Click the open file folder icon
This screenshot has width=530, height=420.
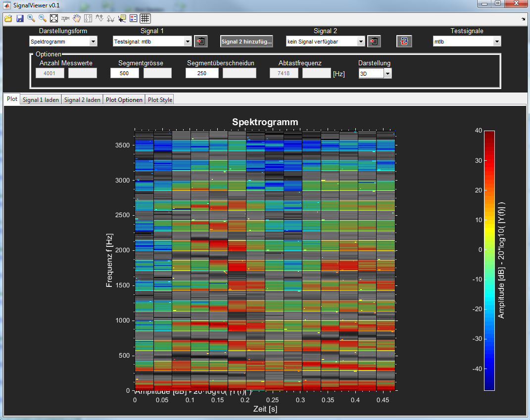click(x=8, y=19)
